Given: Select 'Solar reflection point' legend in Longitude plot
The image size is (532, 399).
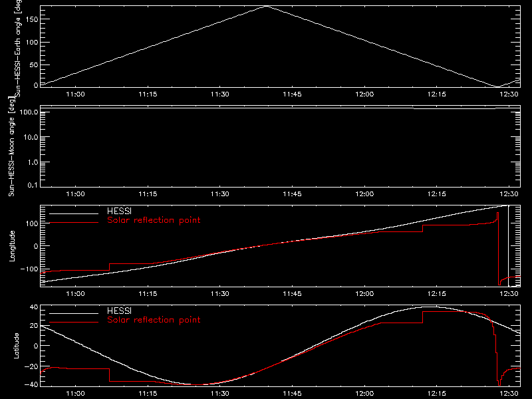Looking at the screenshot, I should pyautogui.click(x=154, y=220).
